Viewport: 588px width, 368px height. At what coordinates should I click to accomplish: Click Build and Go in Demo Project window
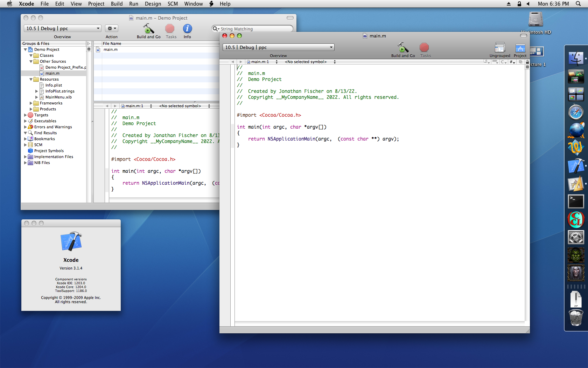pyautogui.click(x=148, y=31)
